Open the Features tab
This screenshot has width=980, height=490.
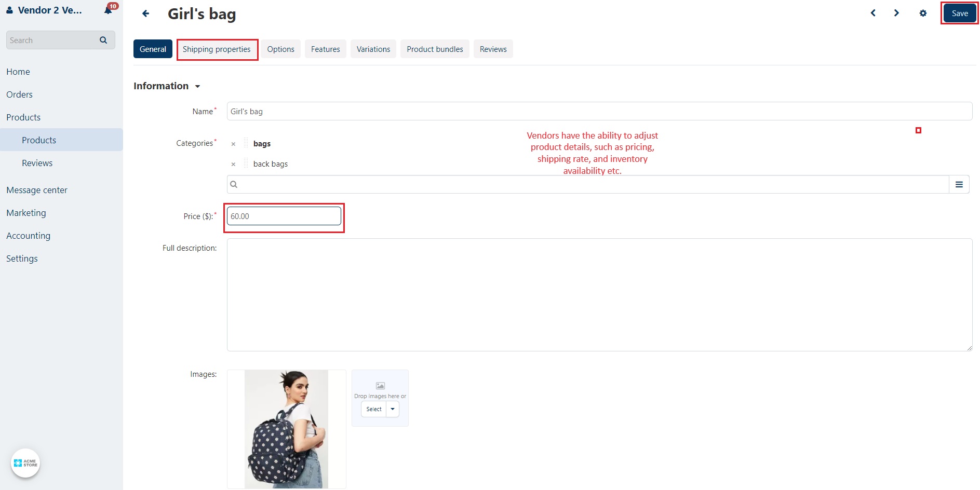coord(326,49)
